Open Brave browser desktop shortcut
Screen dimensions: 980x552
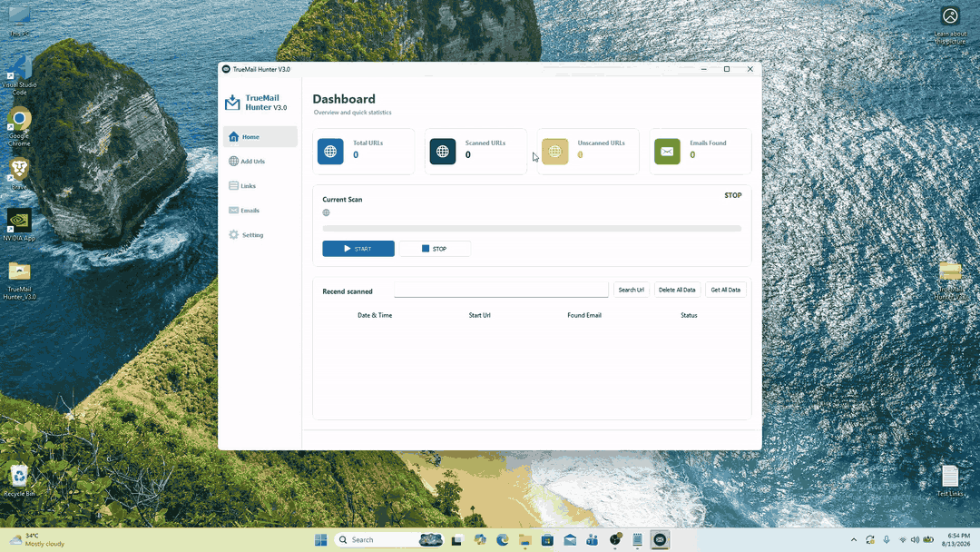pos(19,173)
